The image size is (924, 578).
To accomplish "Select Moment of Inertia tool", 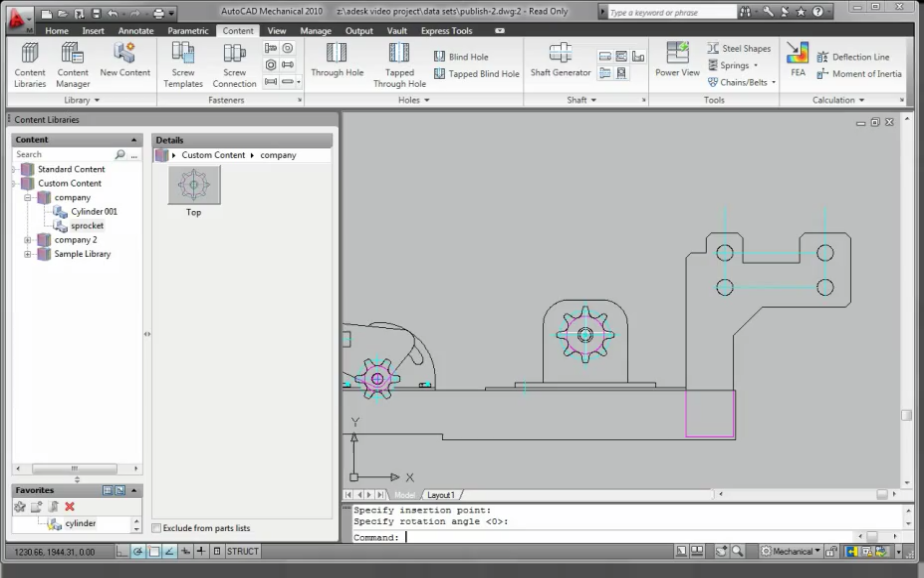I will [859, 74].
